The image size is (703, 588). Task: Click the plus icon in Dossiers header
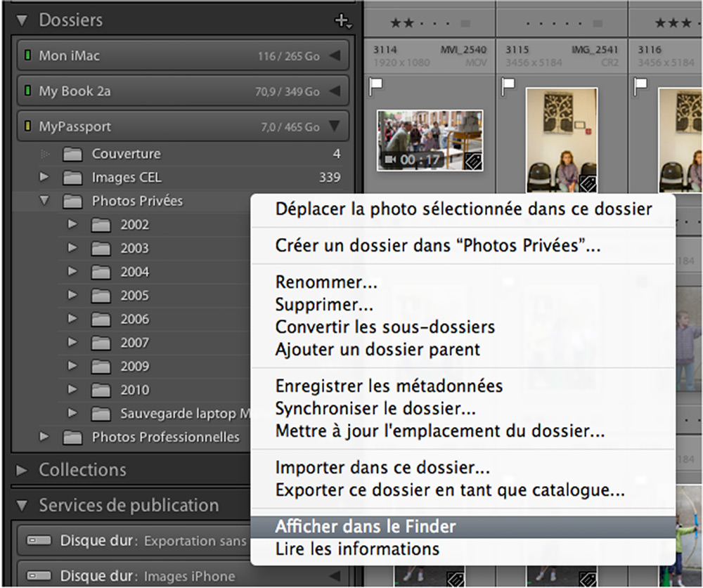tap(342, 20)
